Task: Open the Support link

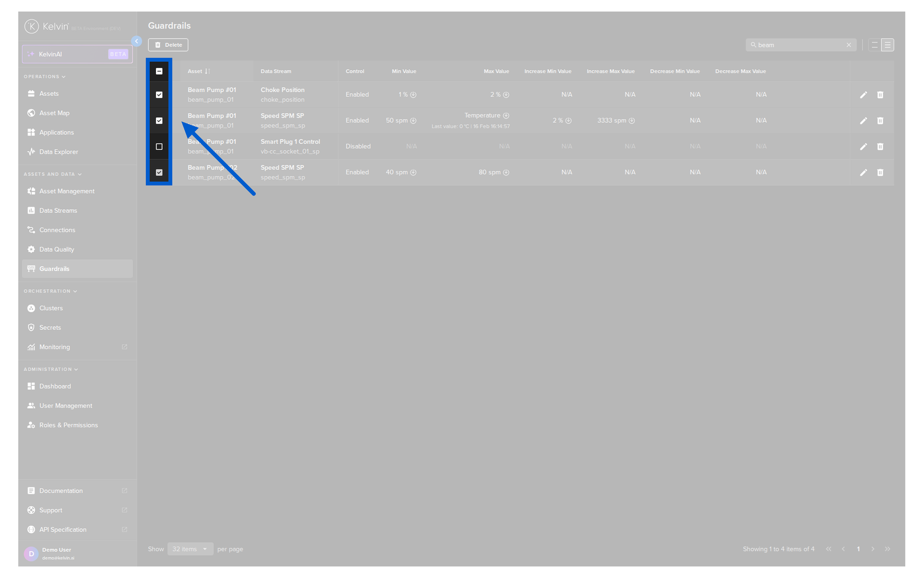Action: click(x=50, y=510)
